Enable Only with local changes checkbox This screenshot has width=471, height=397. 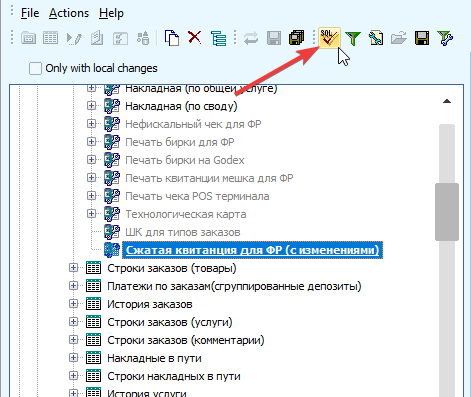(35, 68)
